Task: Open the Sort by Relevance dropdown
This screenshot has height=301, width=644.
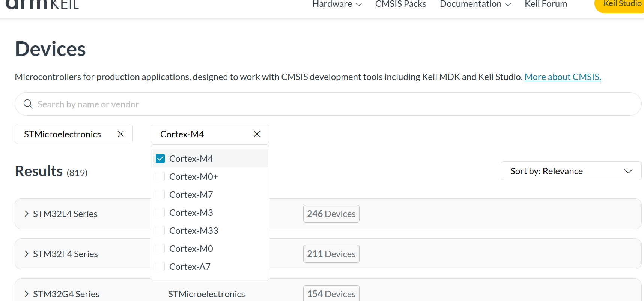Action: (571, 171)
